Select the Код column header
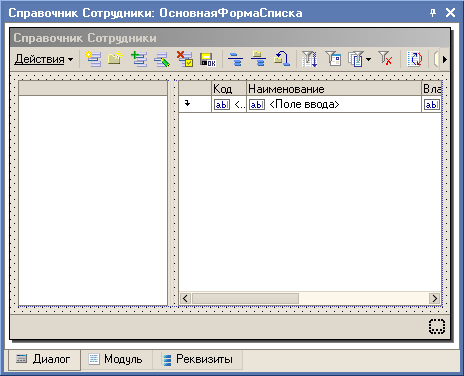Screen dimensions: 464x376 (x=229, y=89)
